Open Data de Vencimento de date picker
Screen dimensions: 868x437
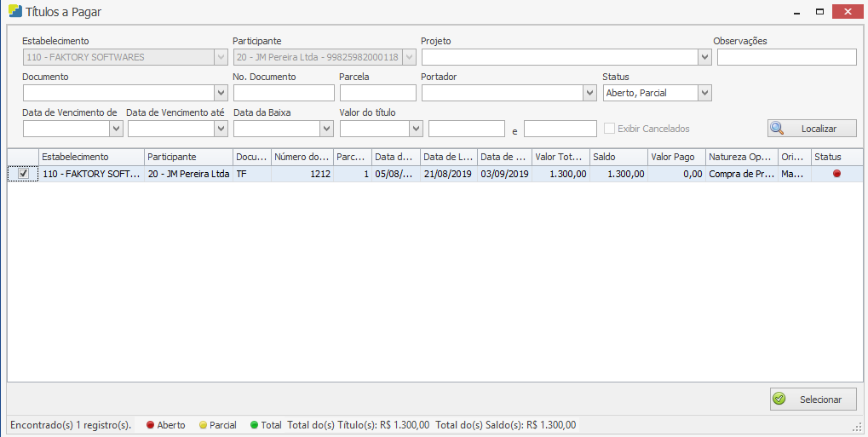pos(117,129)
